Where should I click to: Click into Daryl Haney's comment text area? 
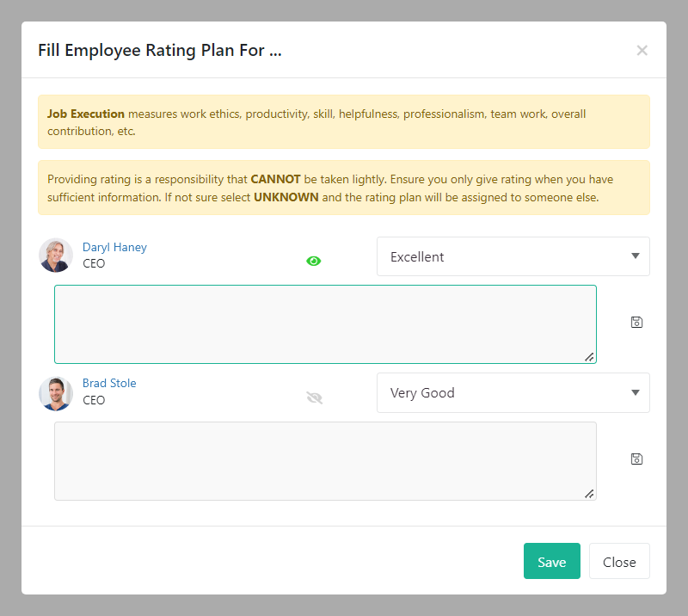(x=325, y=324)
